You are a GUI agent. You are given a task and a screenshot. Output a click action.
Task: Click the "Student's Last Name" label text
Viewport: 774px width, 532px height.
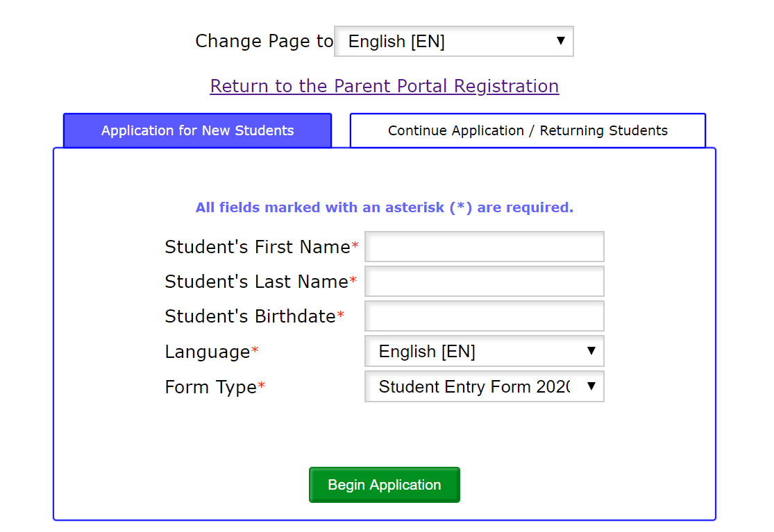point(256,282)
